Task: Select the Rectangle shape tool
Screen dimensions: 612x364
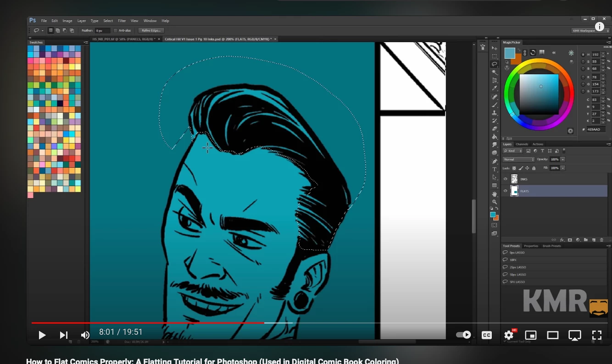Action: point(494,185)
